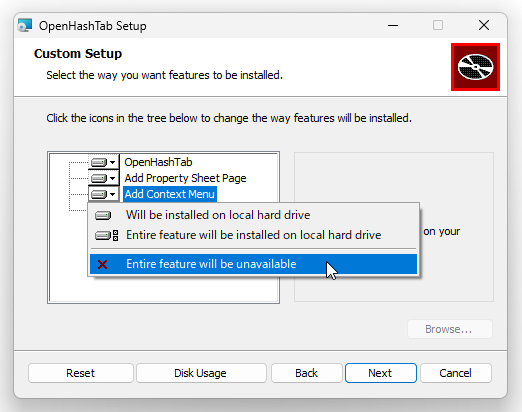Viewport: 522px width, 412px height.
Task: Open the Disk Usage dialog
Action: (201, 373)
